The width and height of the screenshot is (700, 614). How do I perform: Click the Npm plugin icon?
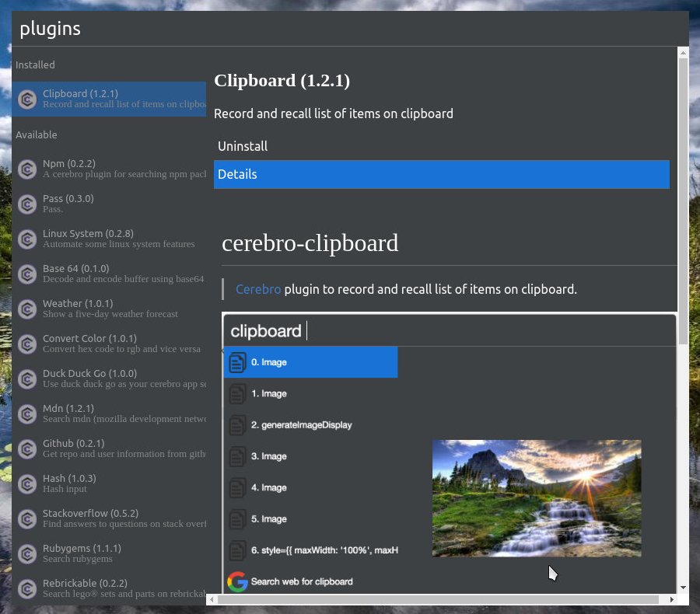[27, 169]
